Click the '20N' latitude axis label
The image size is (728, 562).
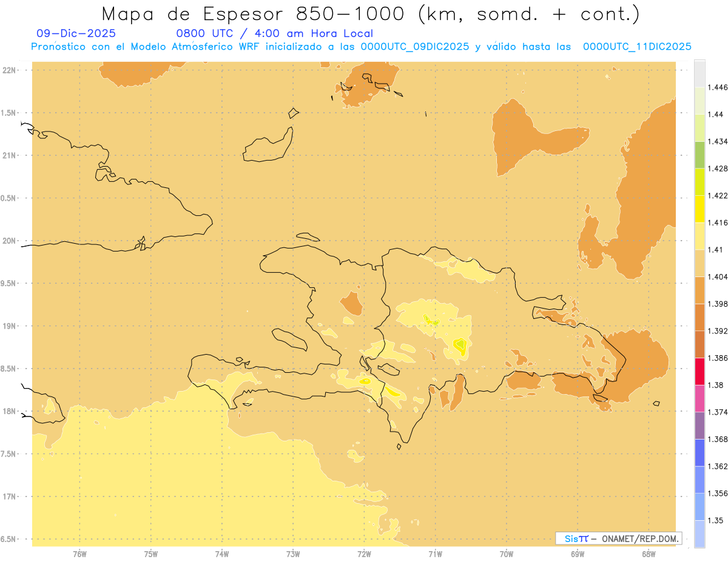tap(10, 241)
